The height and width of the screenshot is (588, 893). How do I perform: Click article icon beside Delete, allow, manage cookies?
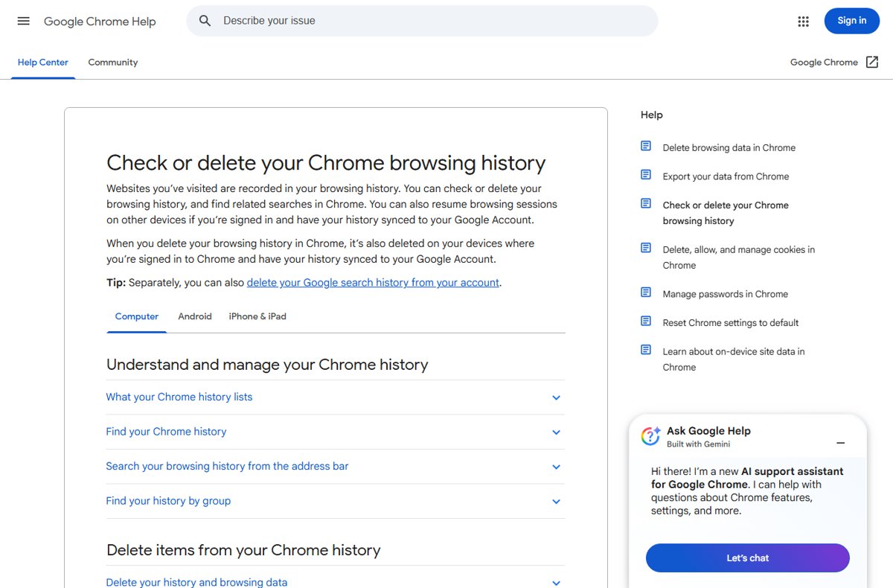pyautogui.click(x=646, y=248)
